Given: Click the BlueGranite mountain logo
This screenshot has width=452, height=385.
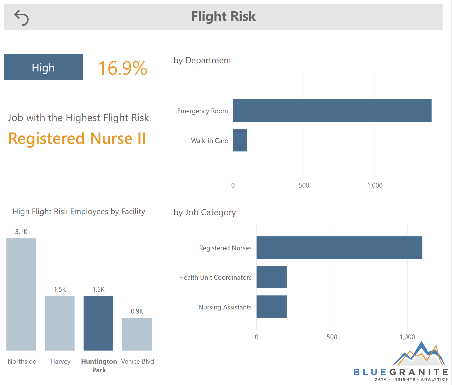Looking at the screenshot, I should point(420,353).
